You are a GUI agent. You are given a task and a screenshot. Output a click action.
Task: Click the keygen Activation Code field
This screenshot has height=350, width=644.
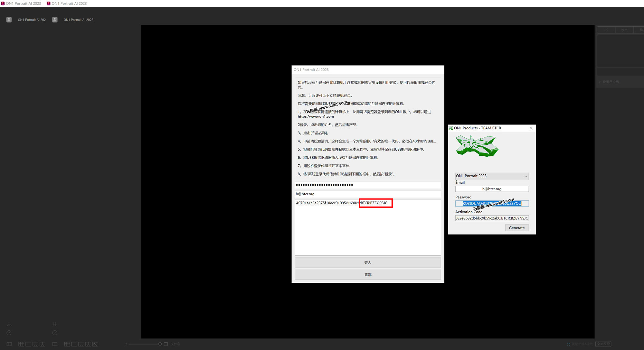pos(492,218)
